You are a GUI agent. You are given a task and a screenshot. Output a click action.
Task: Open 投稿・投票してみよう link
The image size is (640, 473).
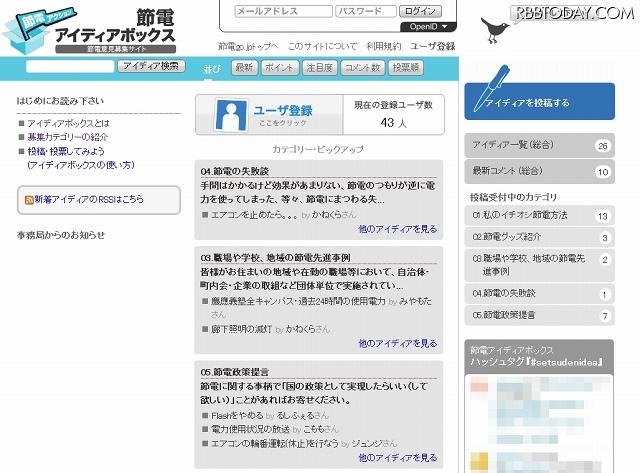(x=66, y=151)
